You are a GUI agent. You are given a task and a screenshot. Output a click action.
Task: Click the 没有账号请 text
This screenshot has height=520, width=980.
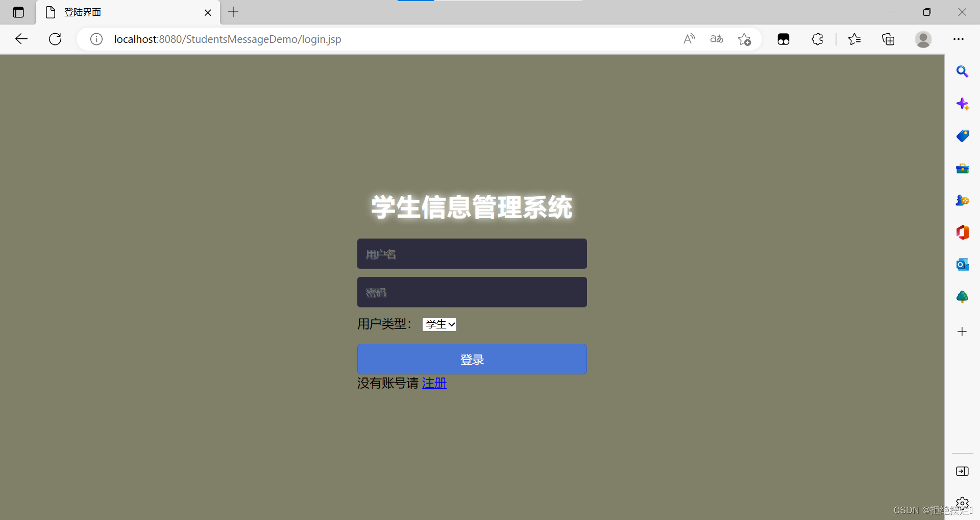point(388,383)
